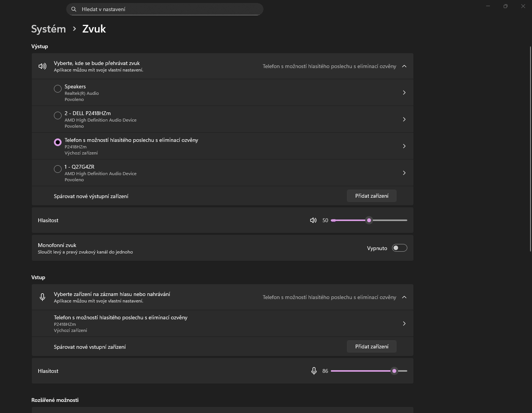The width and height of the screenshot is (532, 413).
Task: Click the Zvuk breadcrumb title
Action: pos(94,29)
